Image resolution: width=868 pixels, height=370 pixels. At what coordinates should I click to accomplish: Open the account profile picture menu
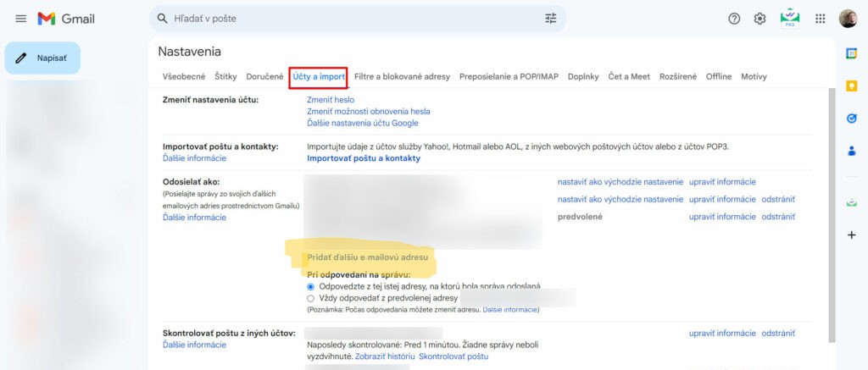[x=848, y=19]
